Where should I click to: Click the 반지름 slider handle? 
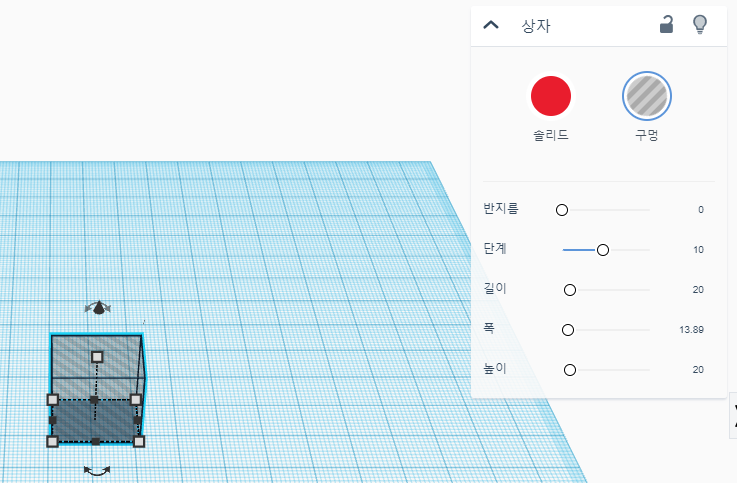(x=562, y=210)
